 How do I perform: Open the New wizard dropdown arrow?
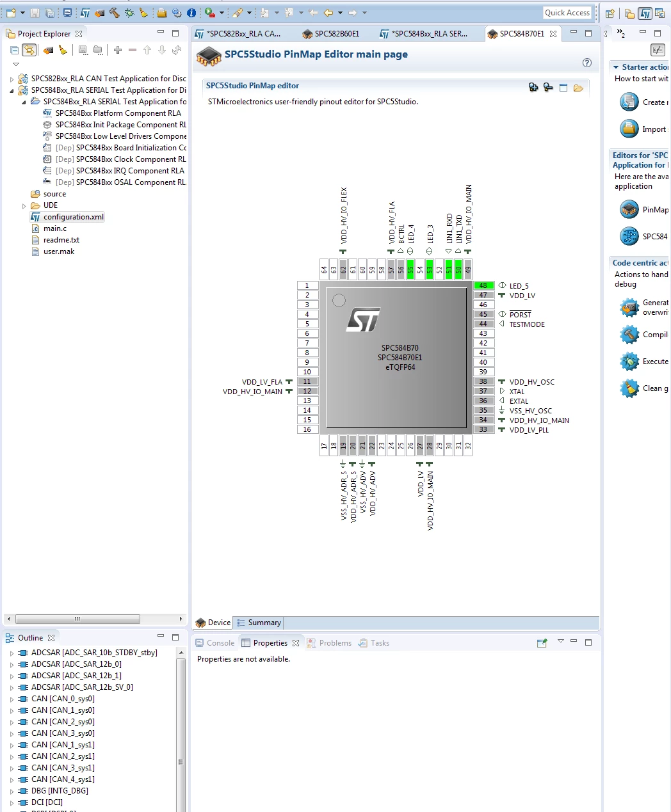coord(22,13)
